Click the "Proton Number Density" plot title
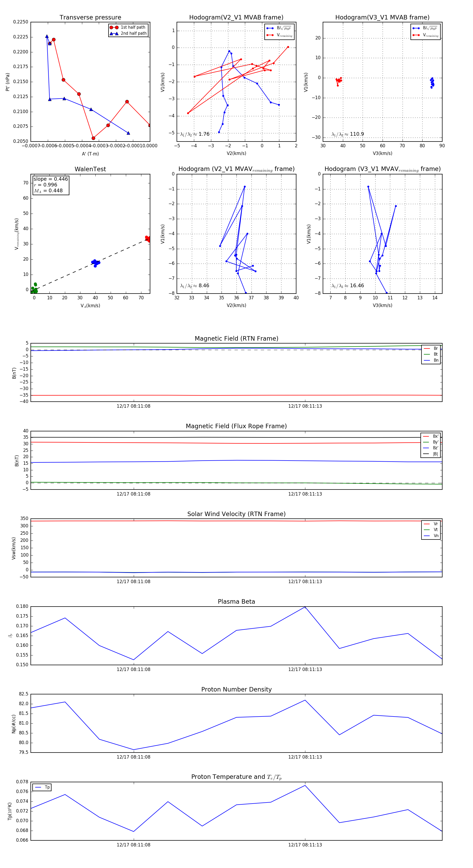Screen dimensions: 473x868 pyautogui.click(x=236, y=689)
